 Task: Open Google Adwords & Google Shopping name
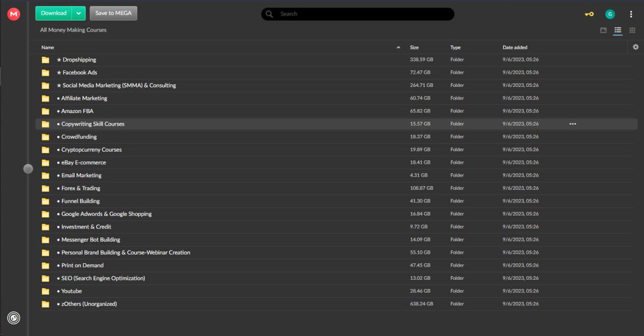tap(104, 214)
